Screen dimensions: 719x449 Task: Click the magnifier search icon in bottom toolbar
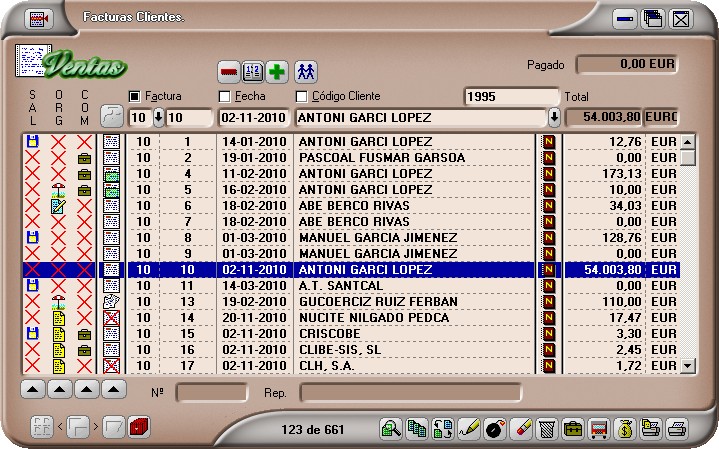coord(391,429)
